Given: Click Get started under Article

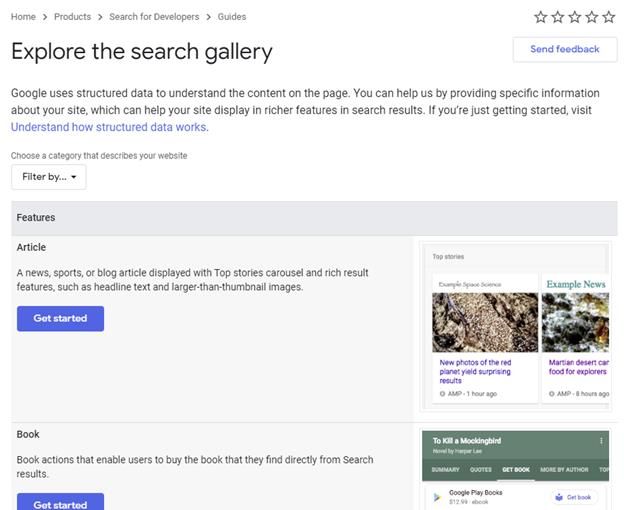Looking at the screenshot, I should (60, 318).
